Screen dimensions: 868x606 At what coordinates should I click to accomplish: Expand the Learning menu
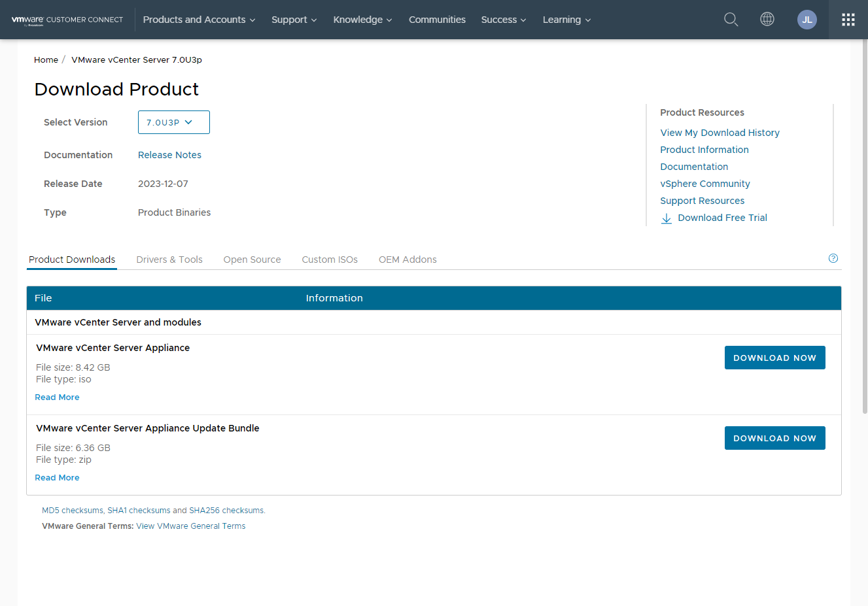(566, 20)
